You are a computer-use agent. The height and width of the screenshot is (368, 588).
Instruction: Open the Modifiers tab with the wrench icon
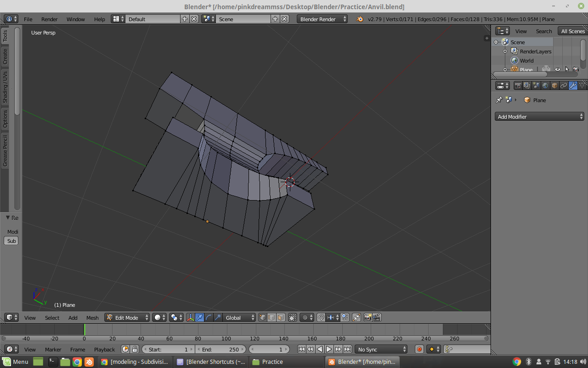pyautogui.click(x=573, y=86)
